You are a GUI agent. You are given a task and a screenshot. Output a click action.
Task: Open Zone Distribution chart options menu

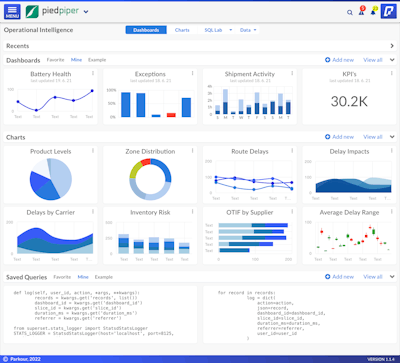192,151
